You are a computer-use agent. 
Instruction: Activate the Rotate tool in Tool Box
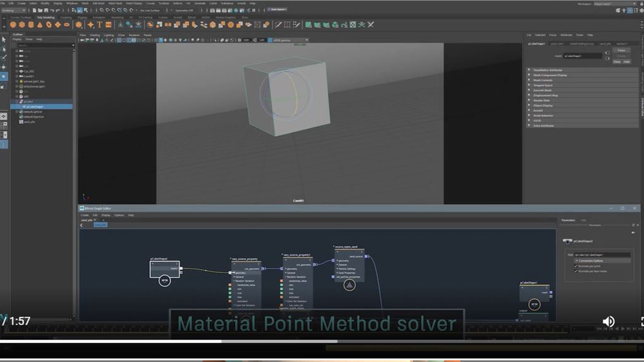click(x=4, y=76)
